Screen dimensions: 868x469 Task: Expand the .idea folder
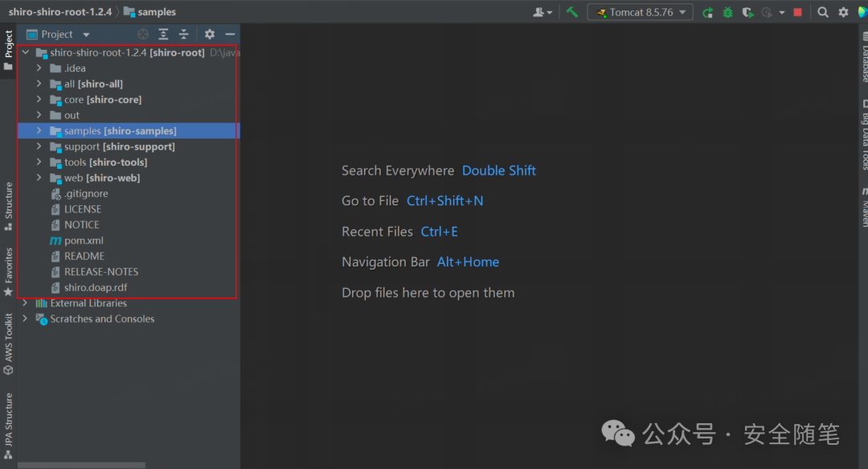click(39, 68)
